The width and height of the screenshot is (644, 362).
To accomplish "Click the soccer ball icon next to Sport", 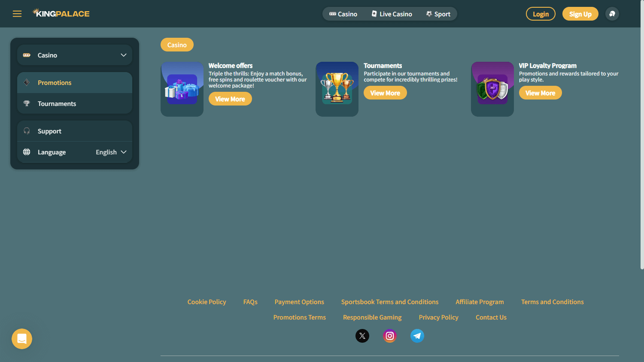I will tap(428, 14).
